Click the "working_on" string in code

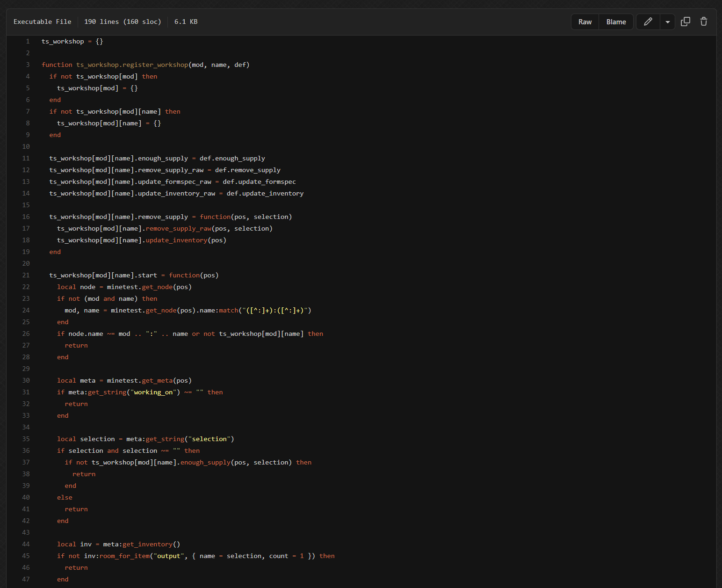(153, 392)
